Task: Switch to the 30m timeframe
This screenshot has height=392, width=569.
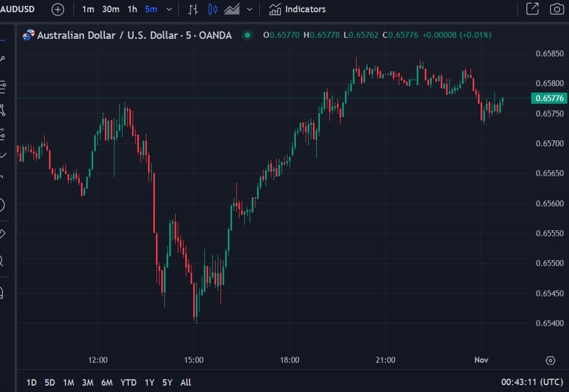Action: 111,9
